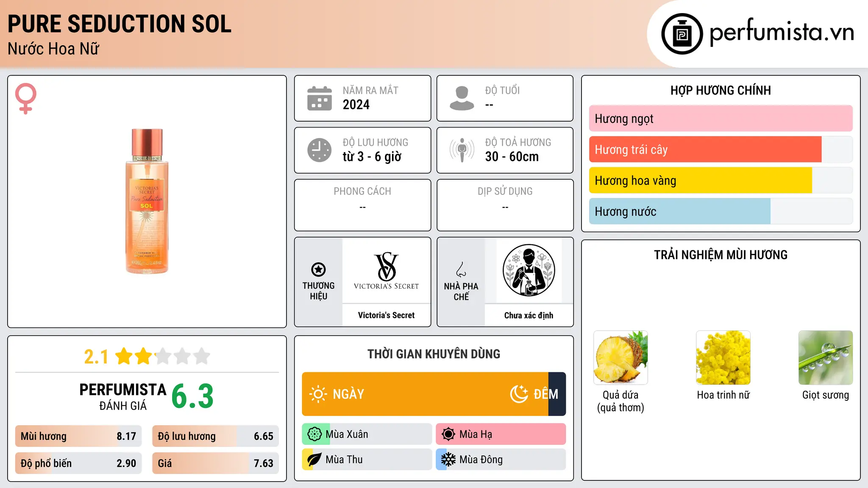Image resolution: width=868 pixels, height=488 pixels.
Task: Click the Hoa trinh nữ caption
Action: [723, 395]
